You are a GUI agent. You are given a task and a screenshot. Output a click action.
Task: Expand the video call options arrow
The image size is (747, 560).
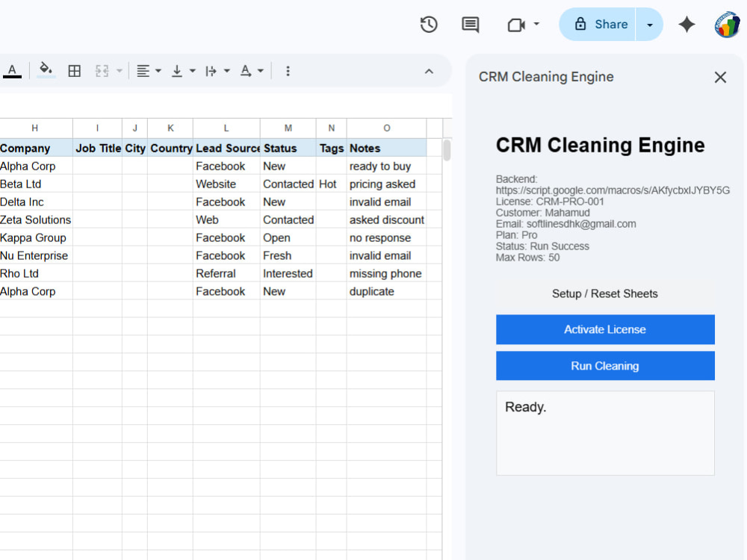tap(536, 24)
